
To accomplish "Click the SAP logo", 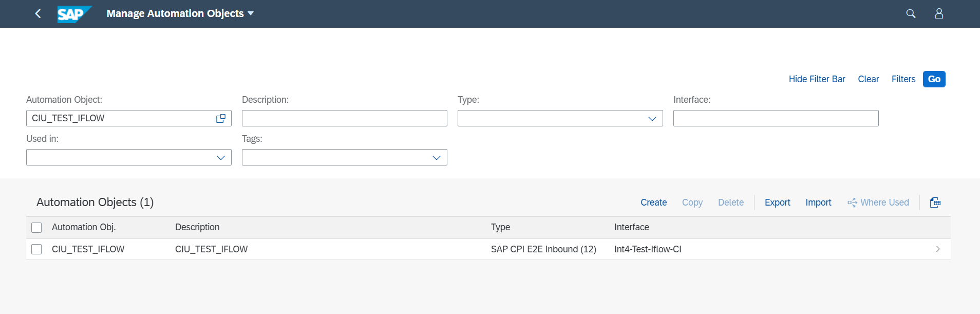I will 74,14.
